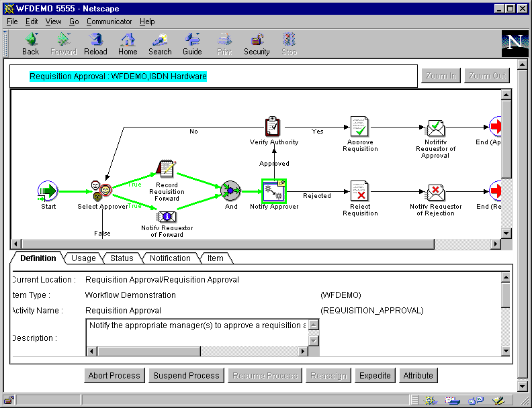
Task: Click the Forward toolbar button
Action: point(63,44)
